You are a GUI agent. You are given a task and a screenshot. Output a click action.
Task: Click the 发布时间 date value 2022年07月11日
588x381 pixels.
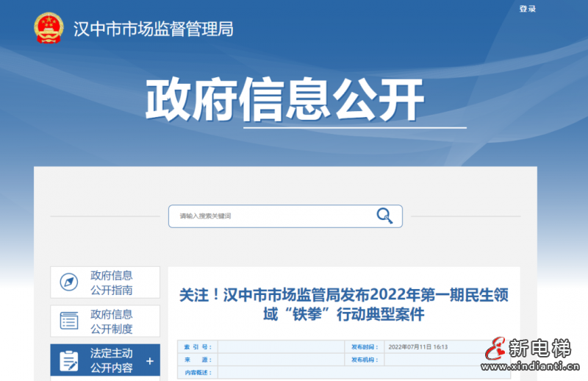coord(417,347)
